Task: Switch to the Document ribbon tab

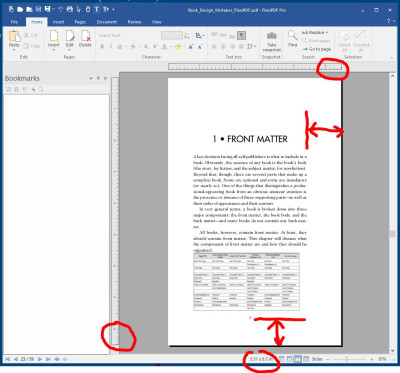Action: [x=107, y=22]
